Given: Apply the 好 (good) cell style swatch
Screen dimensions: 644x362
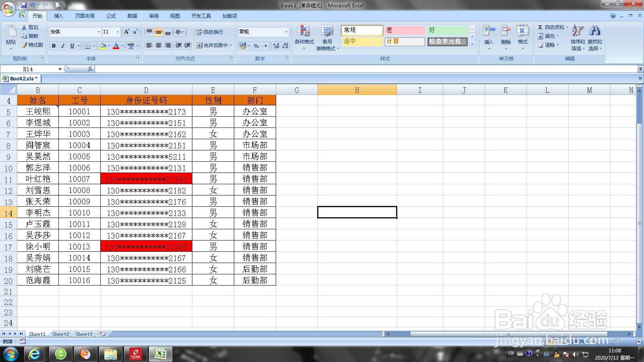Looking at the screenshot, I should 447,31.
